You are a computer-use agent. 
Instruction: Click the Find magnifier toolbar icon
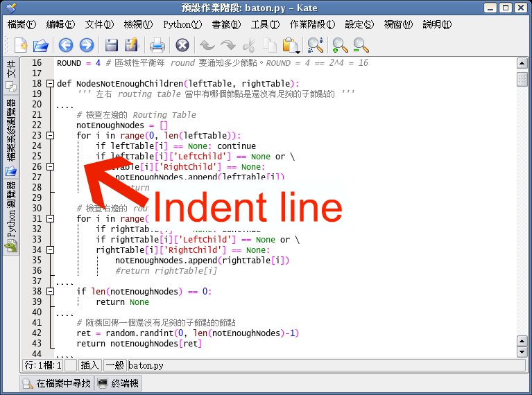[316, 46]
